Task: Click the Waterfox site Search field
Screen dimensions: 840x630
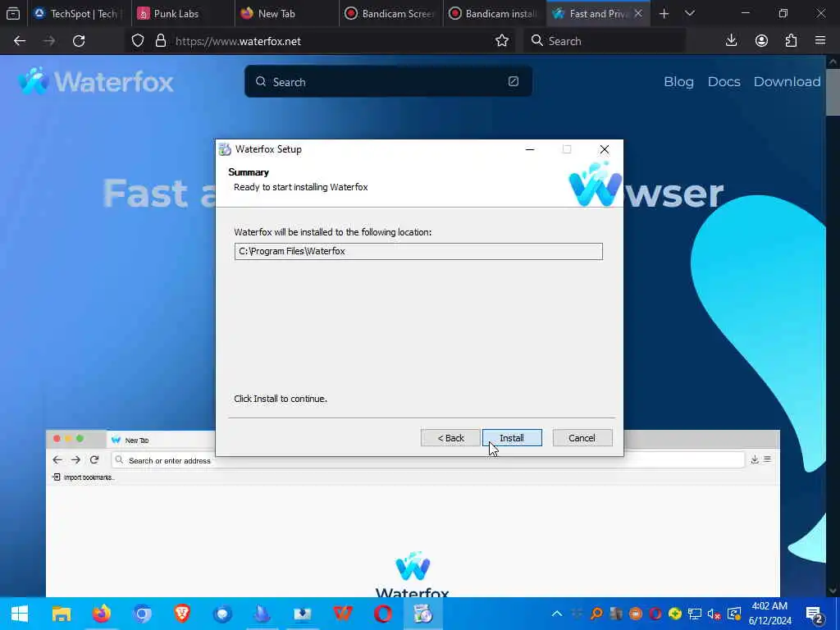Action: pos(388,81)
